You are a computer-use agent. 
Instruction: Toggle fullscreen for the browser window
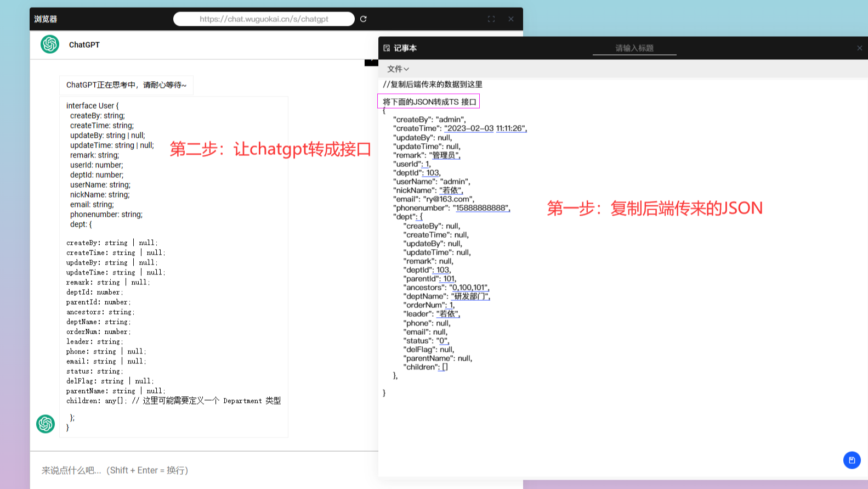(491, 19)
